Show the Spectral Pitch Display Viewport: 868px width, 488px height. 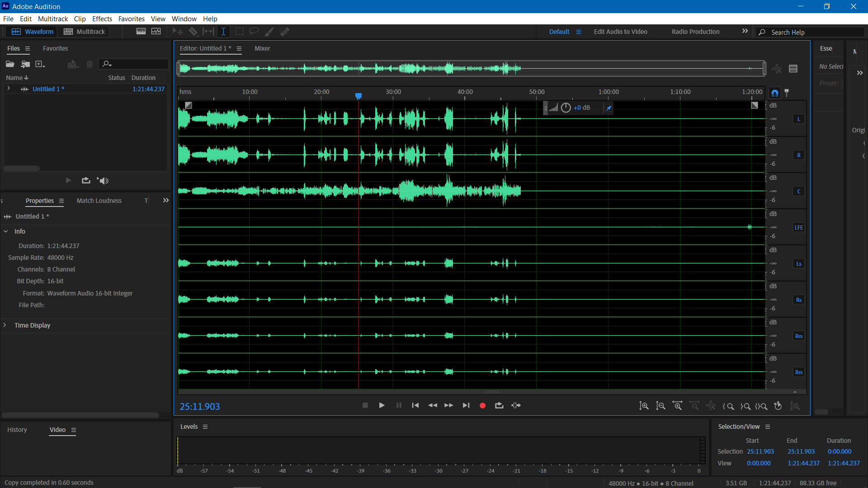tap(156, 32)
